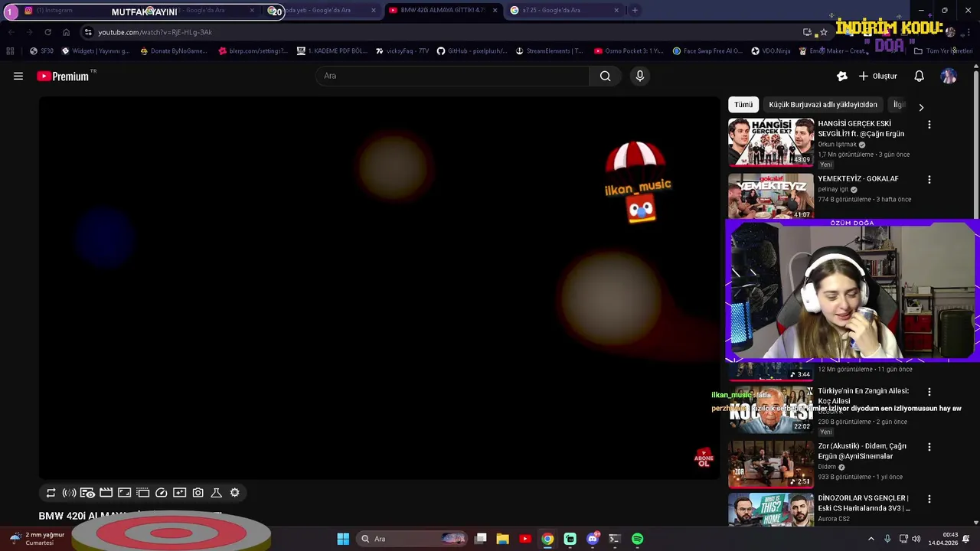The width and height of the screenshot is (980, 551).
Task: Open 'YEMEKTEYİZ' video thumbnail
Action: (x=771, y=196)
